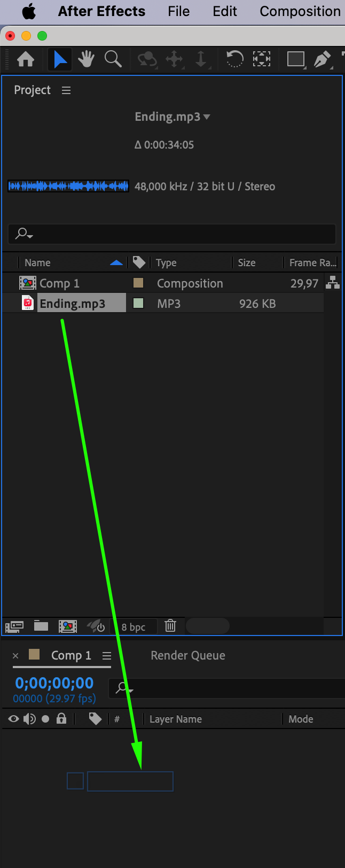Select the Rectangle shape tool
The width and height of the screenshot is (345, 868).
(295, 59)
